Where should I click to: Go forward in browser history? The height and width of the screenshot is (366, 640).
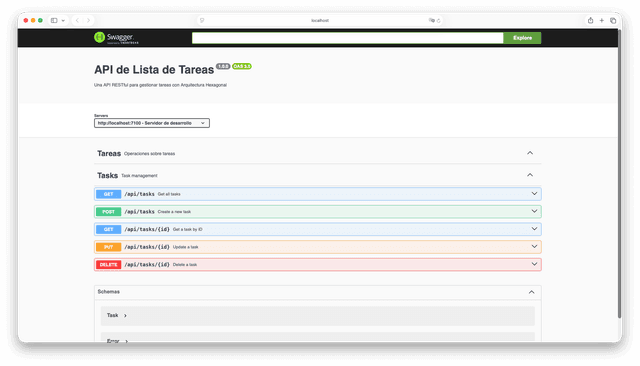[88, 20]
